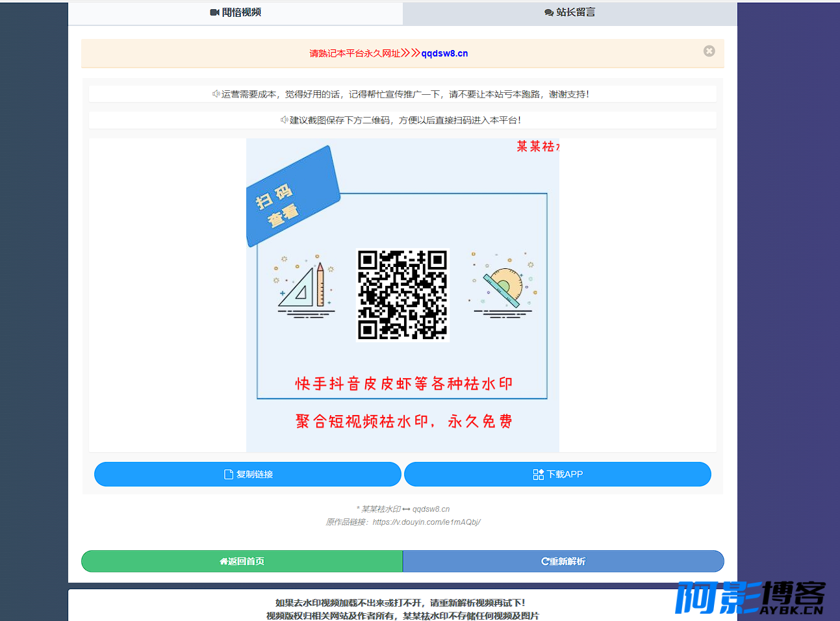Click the document icon in 复制链接 button
Image resolution: width=840 pixels, height=621 pixels.
click(x=229, y=474)
